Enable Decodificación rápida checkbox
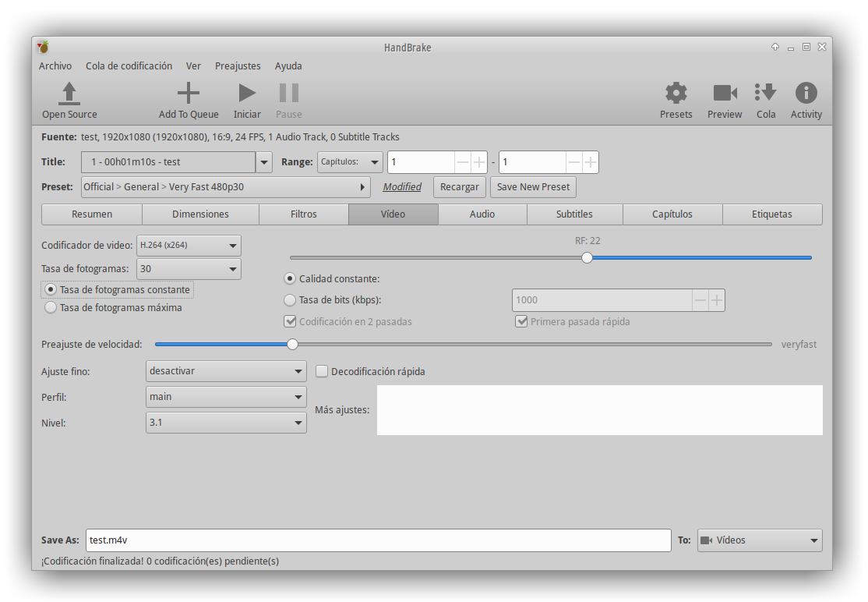The image size is (868, 602). (322, 372)
